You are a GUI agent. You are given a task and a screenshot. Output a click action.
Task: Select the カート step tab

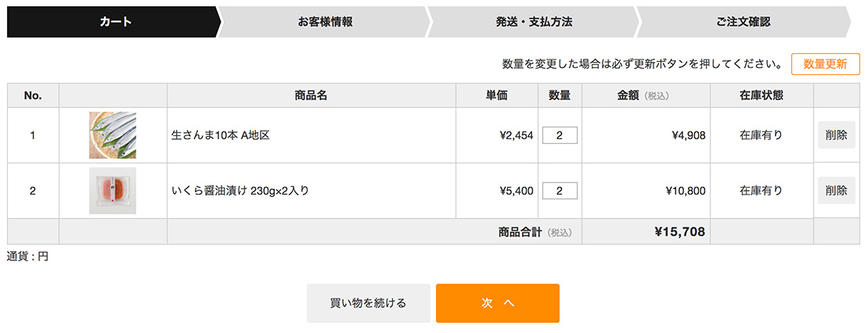pos(113,22)
